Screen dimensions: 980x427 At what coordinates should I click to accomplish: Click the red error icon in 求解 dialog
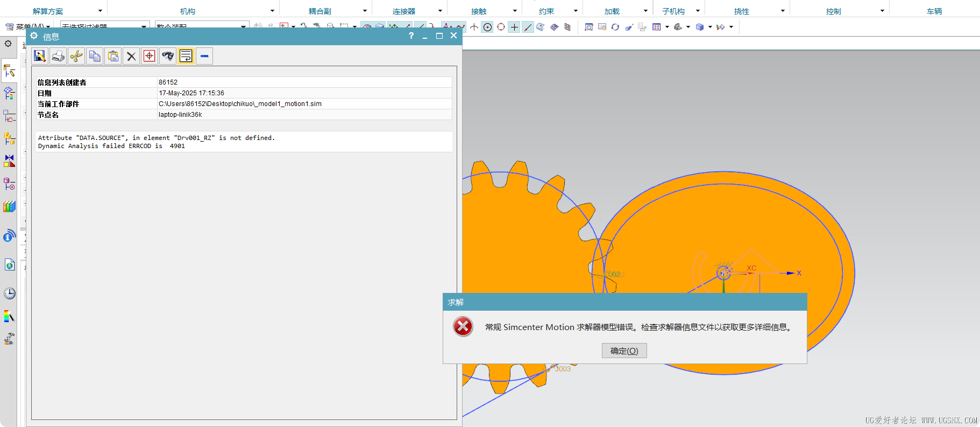[x=463, y=326]
